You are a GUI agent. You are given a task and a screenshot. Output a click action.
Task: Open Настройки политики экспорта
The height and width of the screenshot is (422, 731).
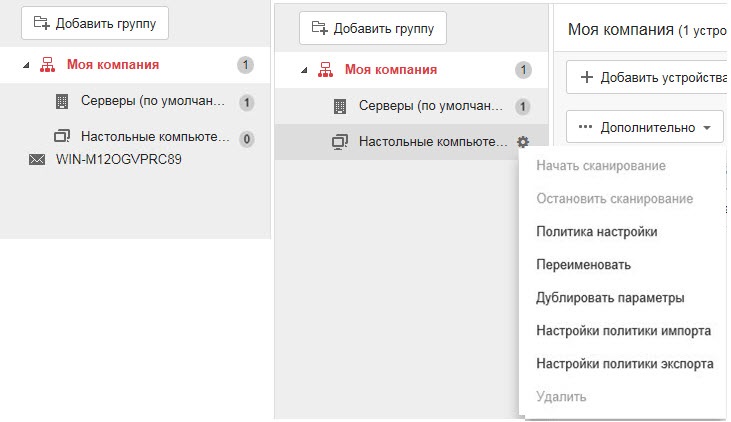624,364
